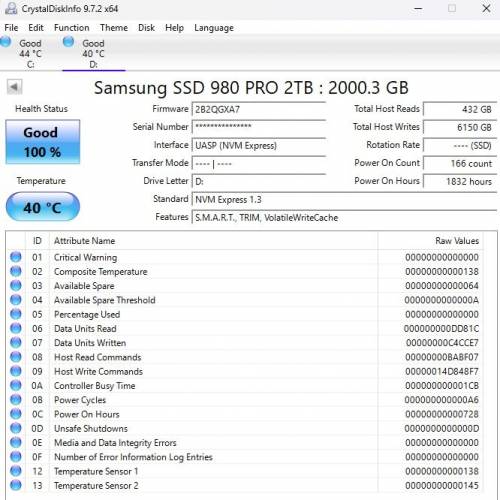This screenshot has height=500, width=500.
Task: Click status orb for Host Read Commands row
Action: click(x=16, y=357)
